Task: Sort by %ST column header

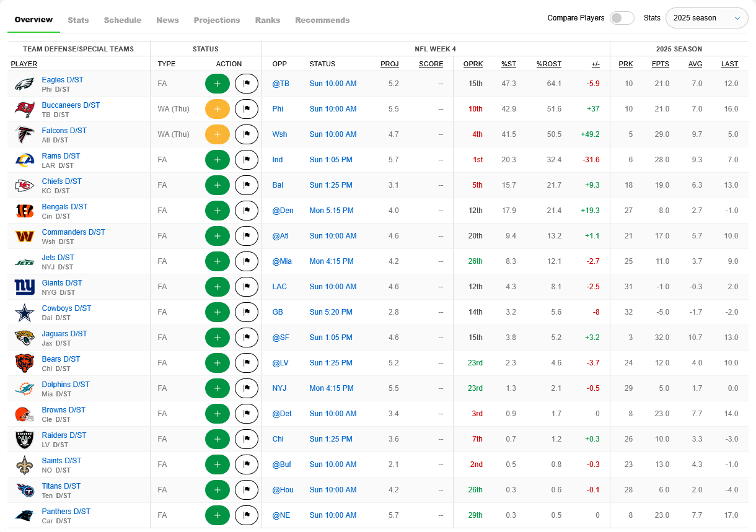Action: pos(509,64)
